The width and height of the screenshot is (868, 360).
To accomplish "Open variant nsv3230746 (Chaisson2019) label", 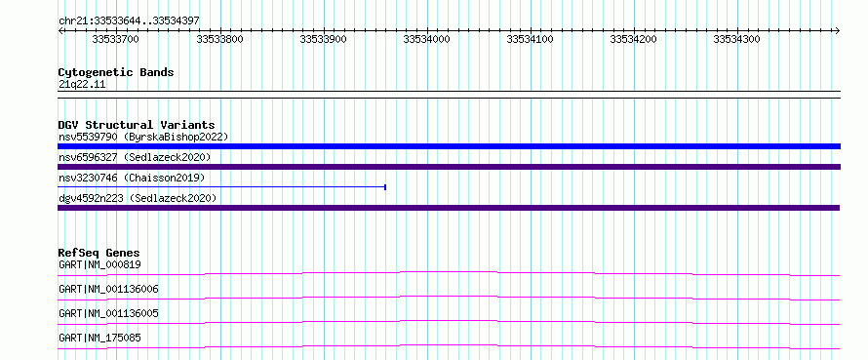I will pyautogui.click(x=132, y=178).
